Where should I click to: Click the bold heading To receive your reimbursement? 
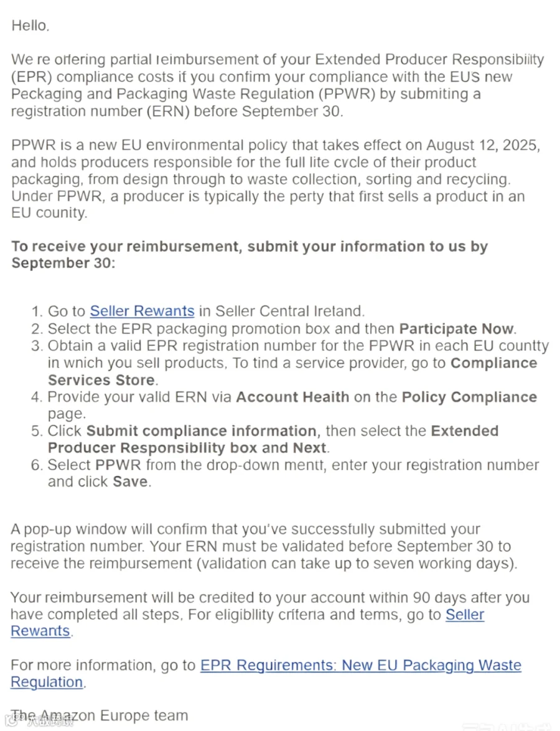tap(250, 254)
